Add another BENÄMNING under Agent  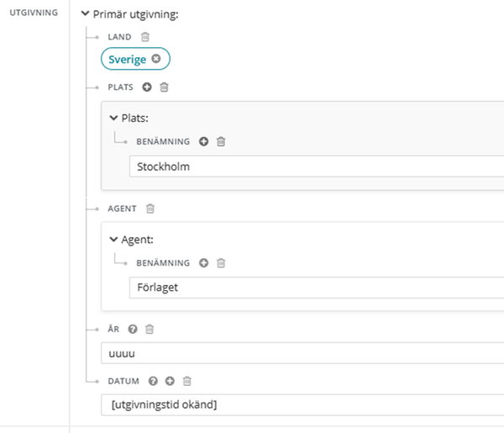203,262
